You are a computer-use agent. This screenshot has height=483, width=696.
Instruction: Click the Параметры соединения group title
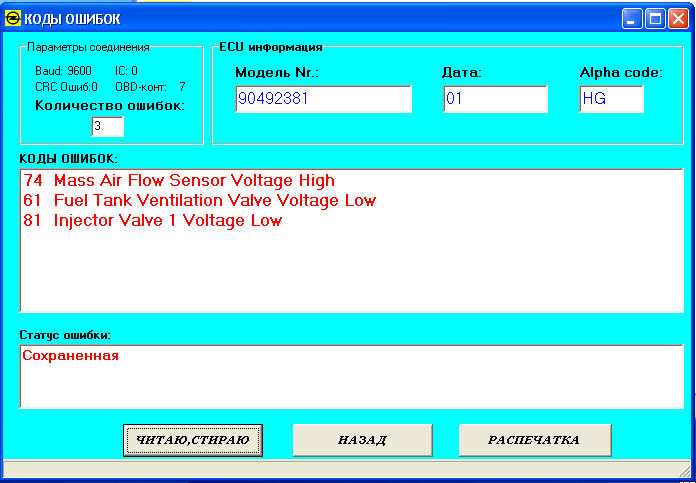point(88,47)
